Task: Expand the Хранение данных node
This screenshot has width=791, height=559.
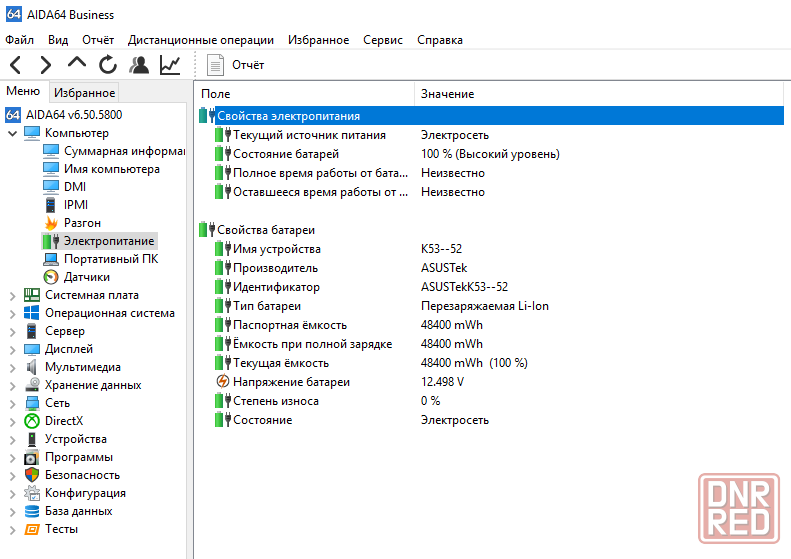Action: tap(12, 385)
